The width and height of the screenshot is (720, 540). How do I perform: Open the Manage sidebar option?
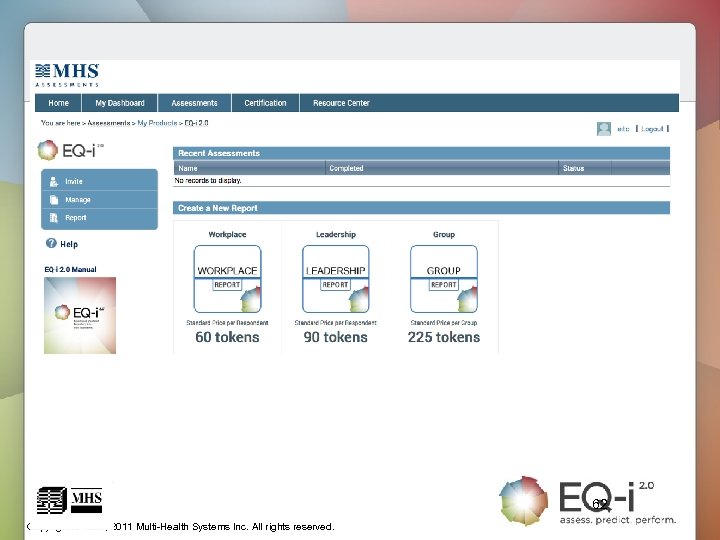(x=99, y=200)
